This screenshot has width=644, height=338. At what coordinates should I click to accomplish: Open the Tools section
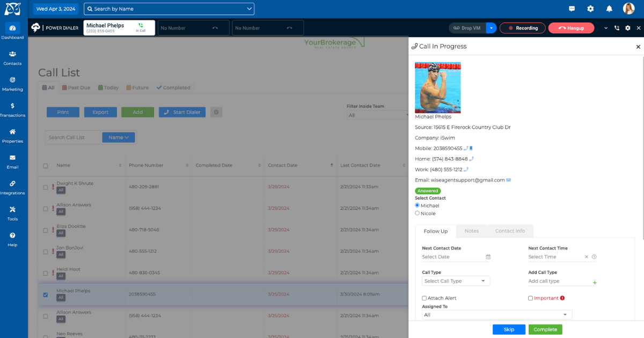point(12,213)
